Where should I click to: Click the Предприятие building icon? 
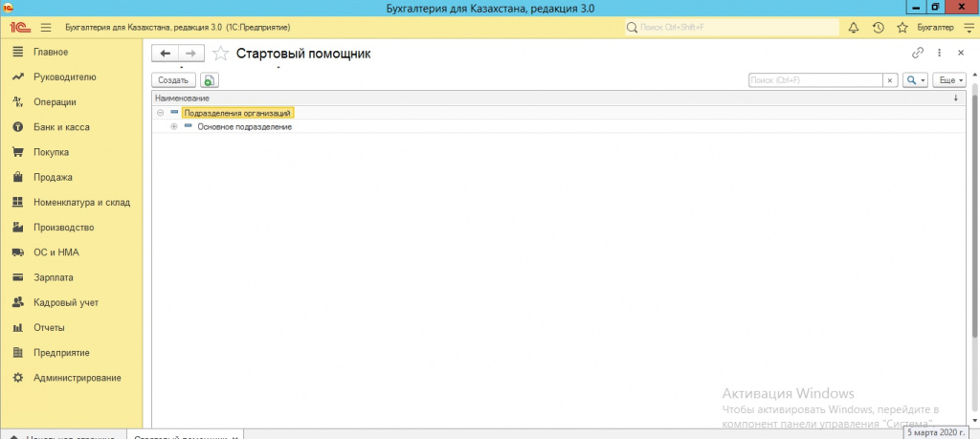click(x=18, y=353)
